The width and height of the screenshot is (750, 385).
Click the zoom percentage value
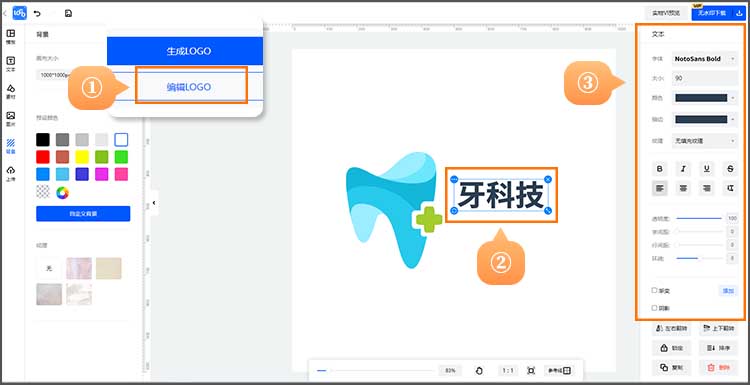point(450,370)
